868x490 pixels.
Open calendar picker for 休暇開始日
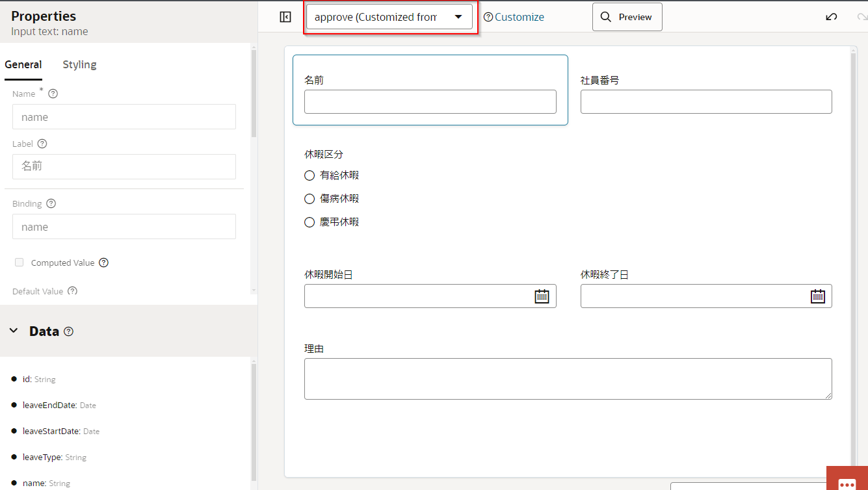(x=542, y=296)
